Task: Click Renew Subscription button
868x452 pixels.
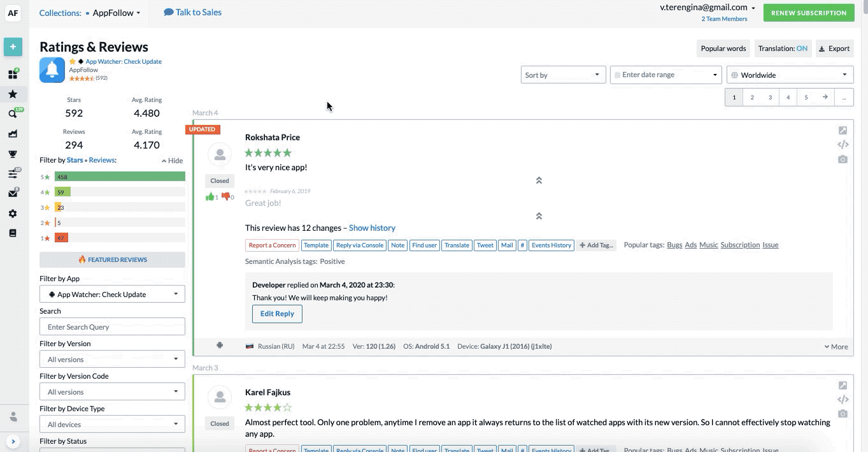Action: pos(809,13)
